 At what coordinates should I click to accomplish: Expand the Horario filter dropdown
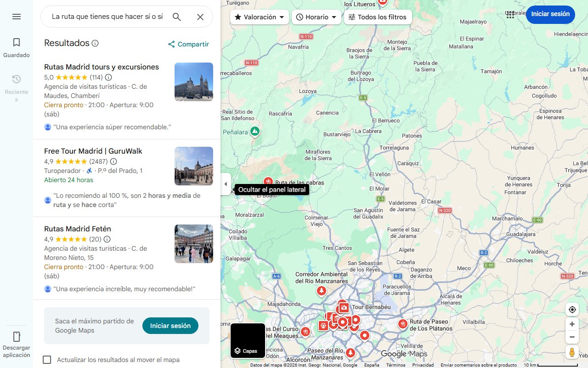tap(317, 17)
